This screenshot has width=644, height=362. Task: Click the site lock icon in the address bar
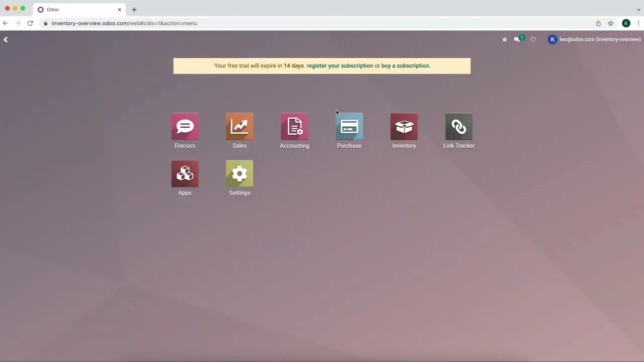point(45,23)
